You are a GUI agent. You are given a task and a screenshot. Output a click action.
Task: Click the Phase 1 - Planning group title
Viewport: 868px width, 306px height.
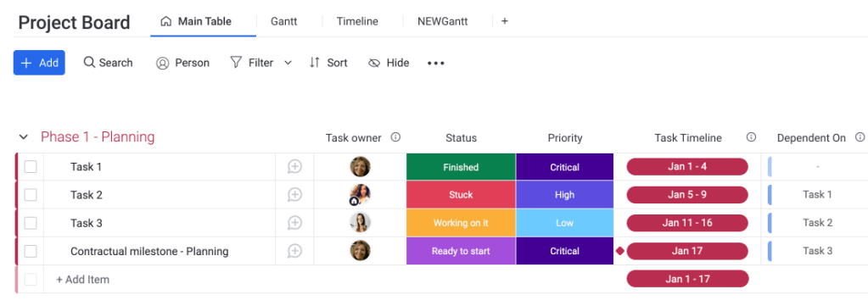click(98, 136)
